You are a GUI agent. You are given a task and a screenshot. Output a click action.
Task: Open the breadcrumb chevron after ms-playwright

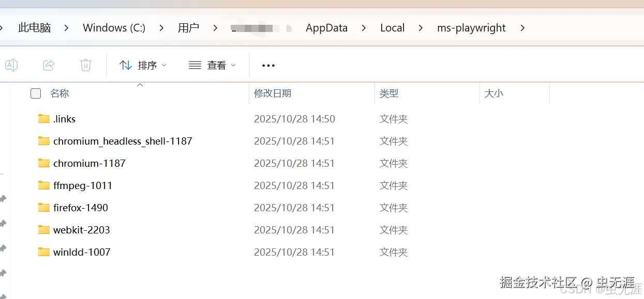[x=522, y=28]
